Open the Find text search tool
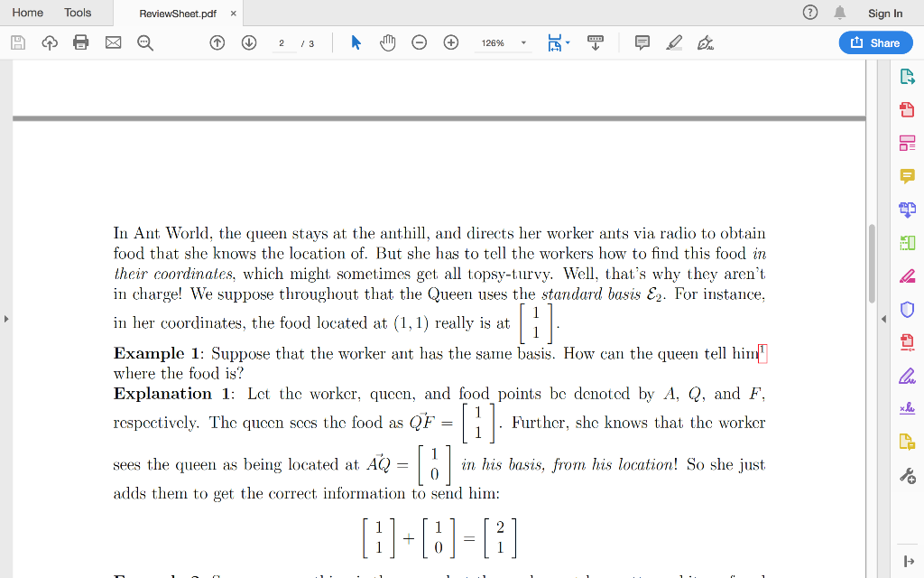924x578 pixels. (x=145, y=42)
